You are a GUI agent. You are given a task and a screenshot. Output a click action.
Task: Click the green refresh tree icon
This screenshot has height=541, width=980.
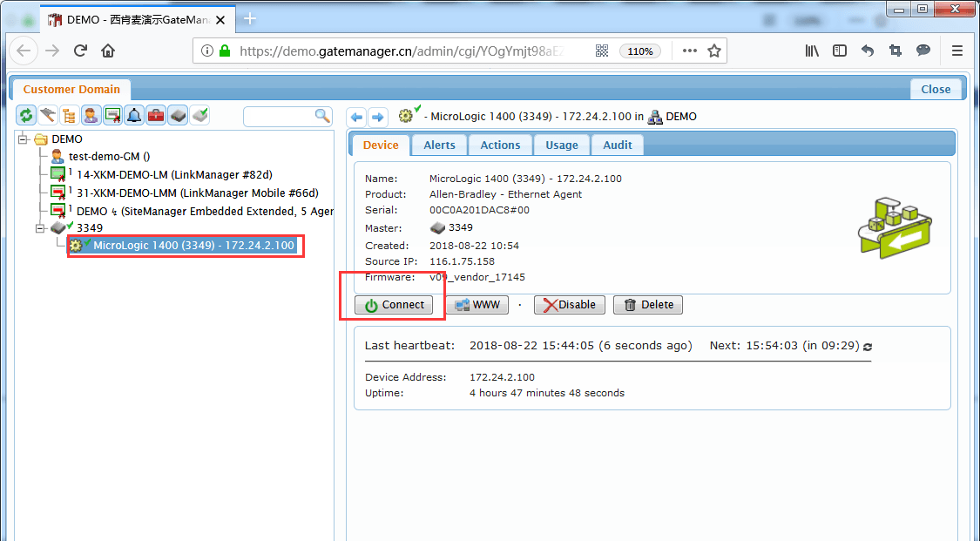pyautogui.click(x=25, y=116)
